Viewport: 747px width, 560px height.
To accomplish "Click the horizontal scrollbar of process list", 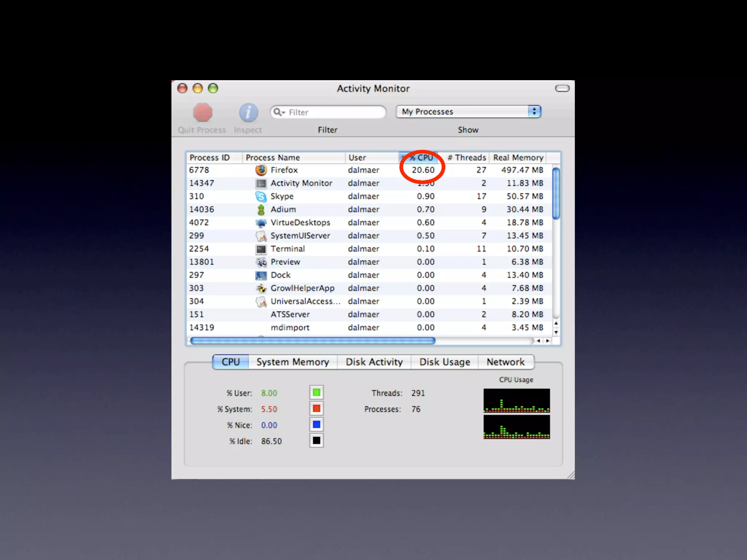I will pos(313,341).
